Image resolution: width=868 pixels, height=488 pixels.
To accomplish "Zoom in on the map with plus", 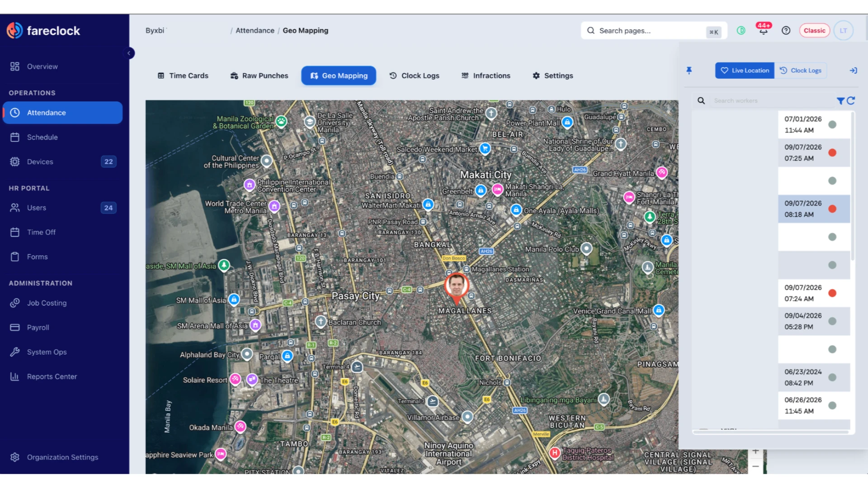I will 755,451.
